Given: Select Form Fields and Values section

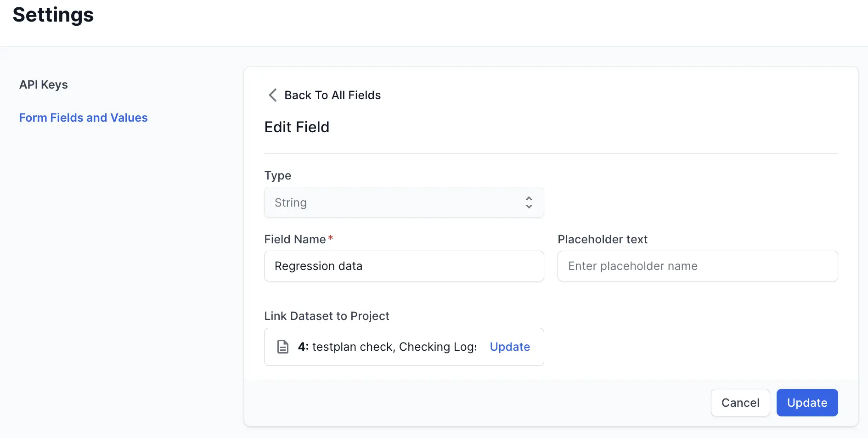Looking at the screenshot, I should coord(83,118).
